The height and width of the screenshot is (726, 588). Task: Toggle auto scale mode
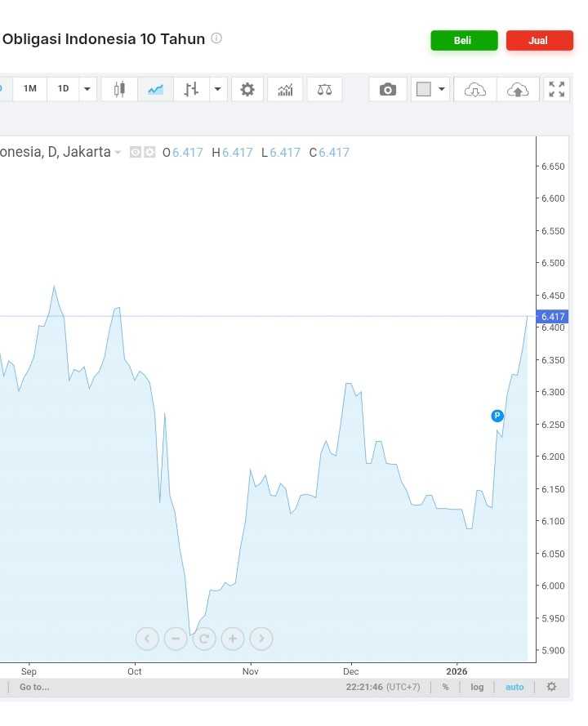(514, 687)
